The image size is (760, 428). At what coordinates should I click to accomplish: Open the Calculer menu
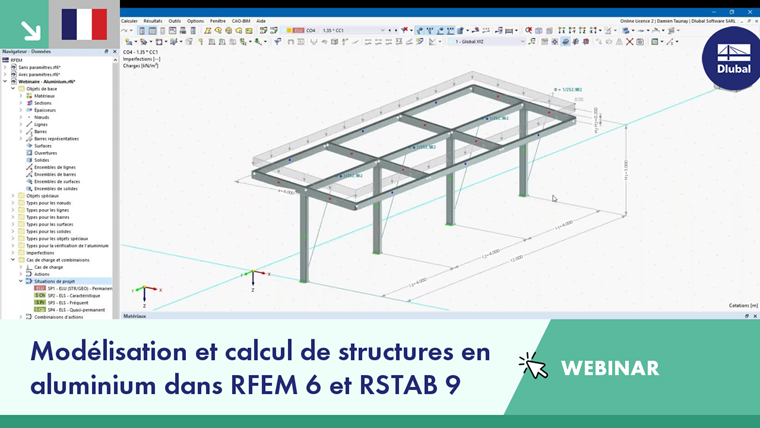click(x=129, y=21)
